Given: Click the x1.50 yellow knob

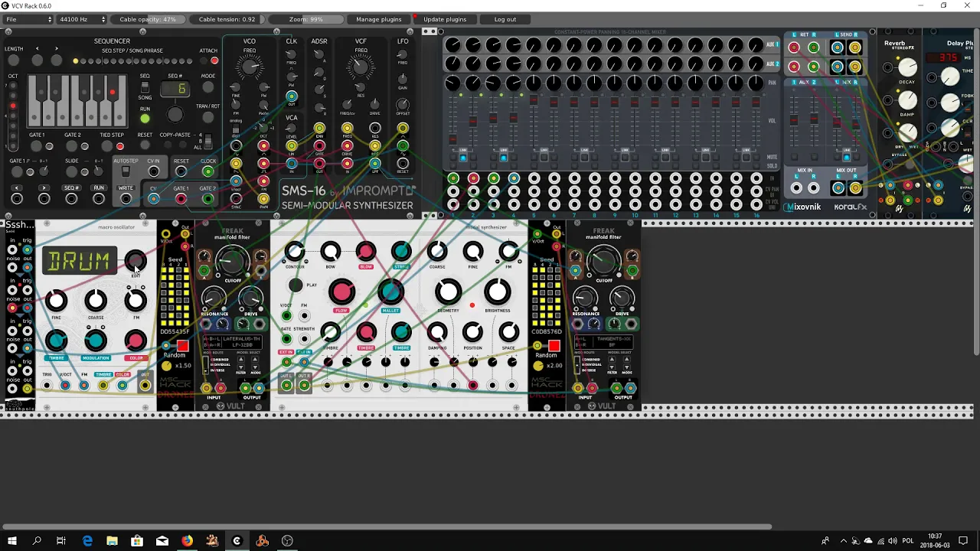Looking at the screenshot, I should [x=166, y=366].
